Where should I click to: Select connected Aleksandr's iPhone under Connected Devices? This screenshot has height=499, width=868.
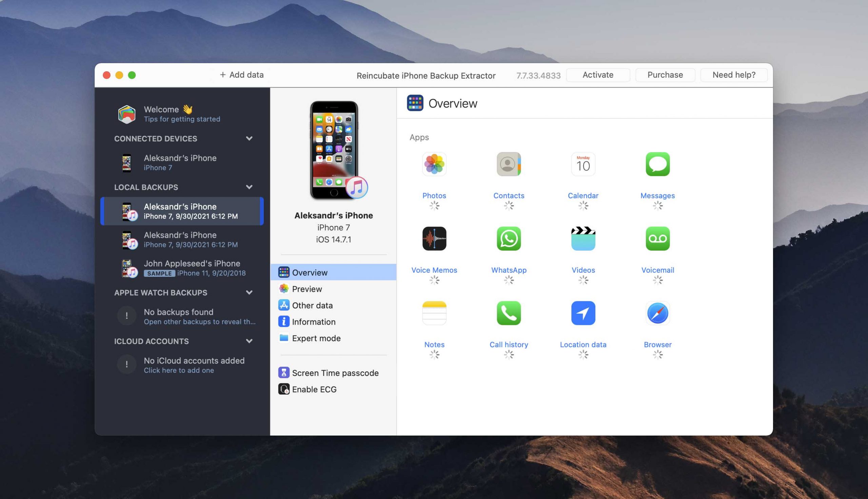tap(182, 163)
